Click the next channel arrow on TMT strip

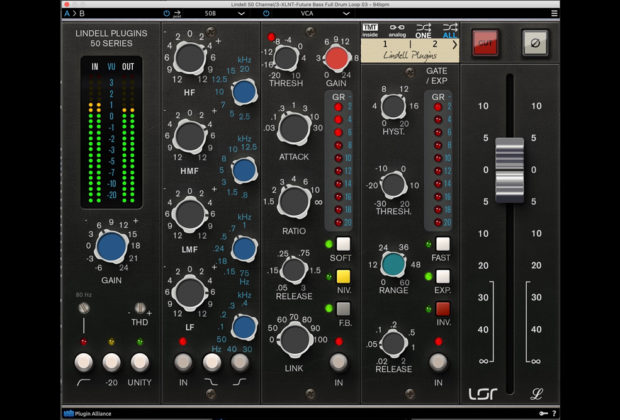(454, 44)
